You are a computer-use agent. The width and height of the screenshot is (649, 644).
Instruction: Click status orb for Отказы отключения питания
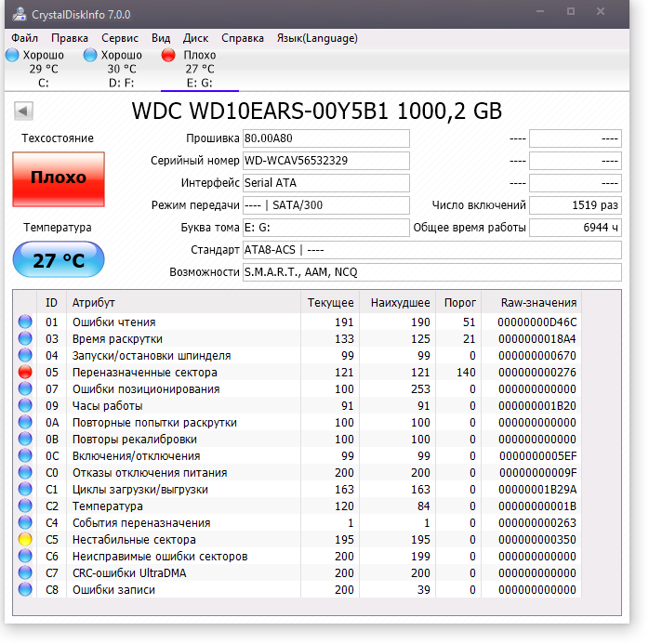coord(25,472)
